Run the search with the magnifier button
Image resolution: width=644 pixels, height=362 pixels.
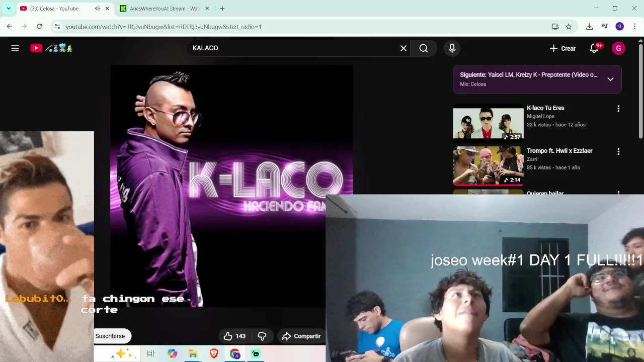click(424, 48)
